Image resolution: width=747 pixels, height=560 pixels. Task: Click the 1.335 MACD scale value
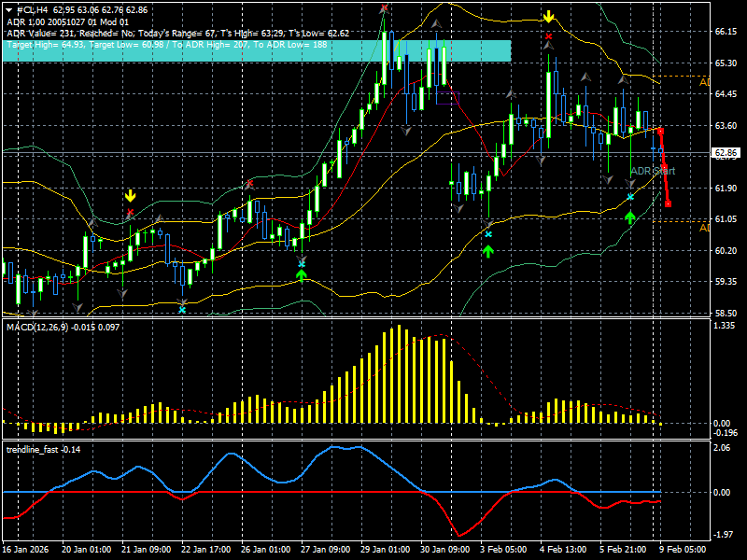725,325
